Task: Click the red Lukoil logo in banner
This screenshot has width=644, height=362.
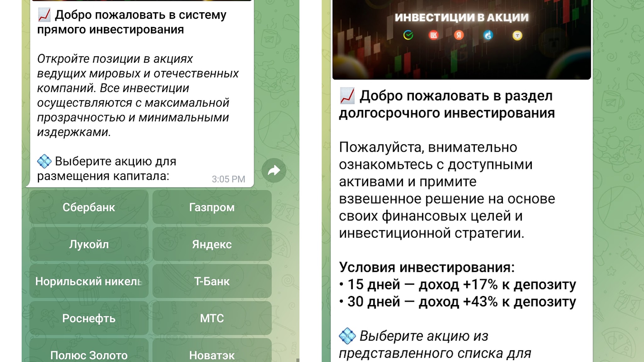Action: click(x=434, y=35)
